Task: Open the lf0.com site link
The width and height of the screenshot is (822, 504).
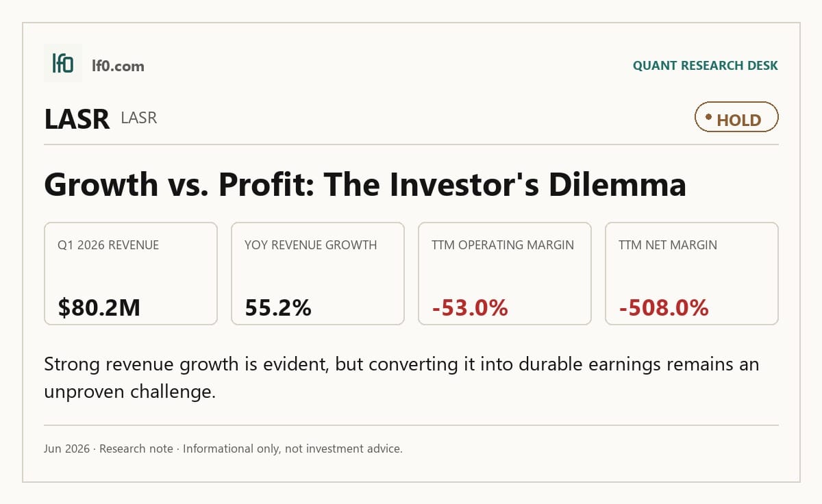Action: pyautogui.click(x=118, y=66)
